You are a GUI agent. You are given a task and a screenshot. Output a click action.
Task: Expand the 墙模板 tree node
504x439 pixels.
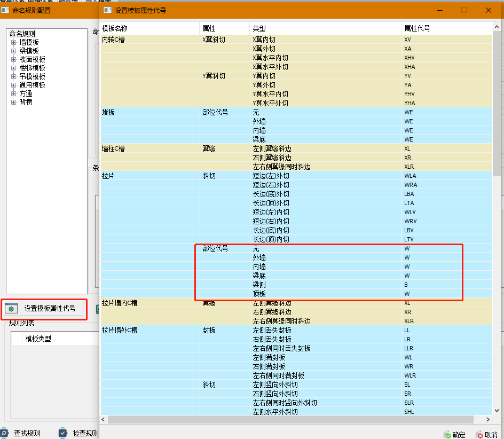coord(13,42)
